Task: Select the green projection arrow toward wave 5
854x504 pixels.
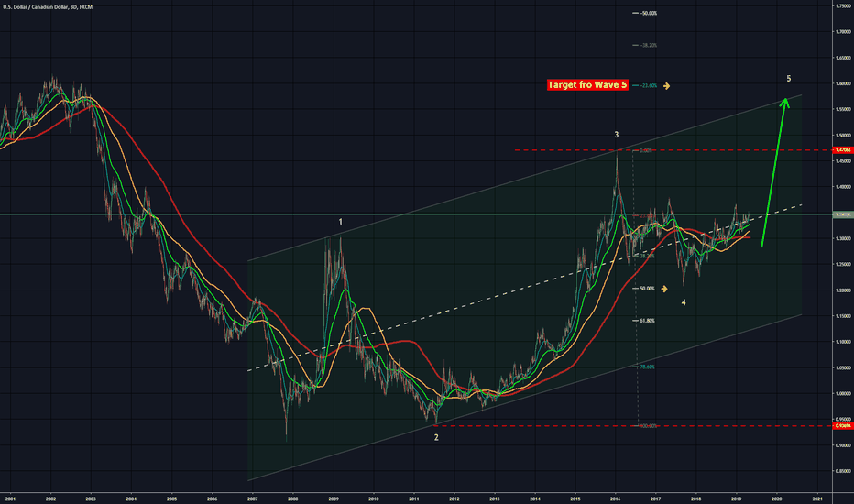Action: pyautogui.click(x=773, y=172)
